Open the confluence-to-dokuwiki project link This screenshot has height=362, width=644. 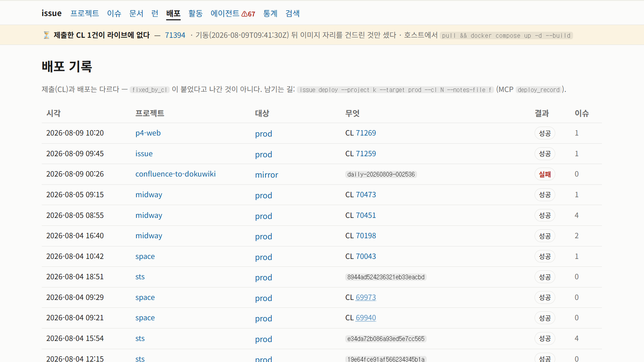click(x=175, y=174)
